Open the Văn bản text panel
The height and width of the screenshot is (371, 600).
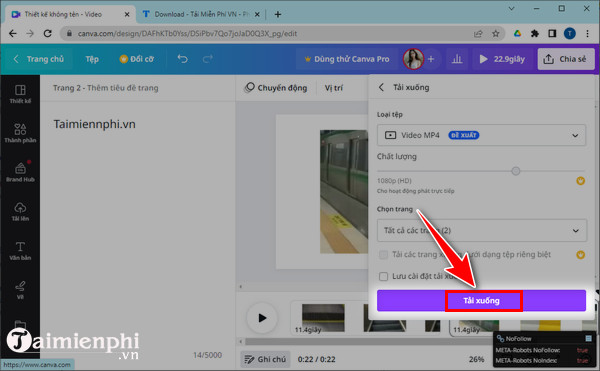point(20,251)
